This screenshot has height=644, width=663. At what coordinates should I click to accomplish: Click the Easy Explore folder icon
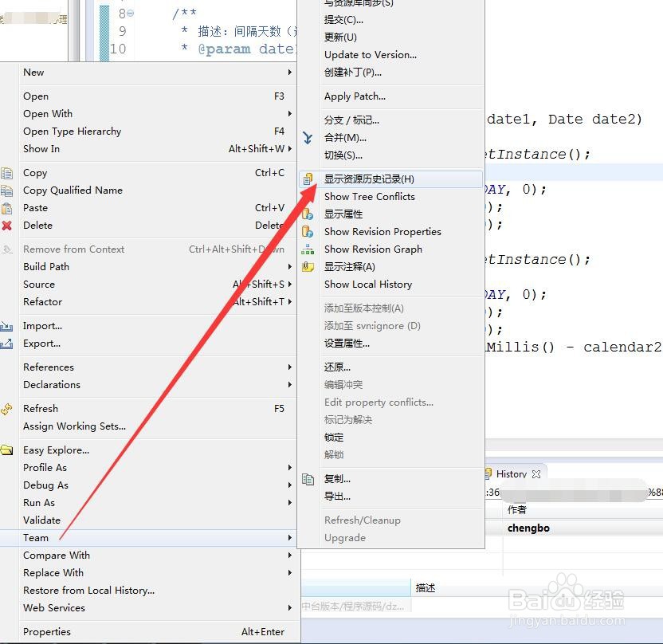pos(6,450)
